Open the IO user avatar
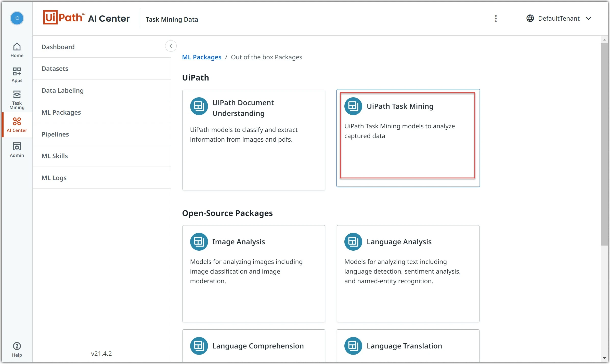 pyautogui.click(x=17, y=18)
